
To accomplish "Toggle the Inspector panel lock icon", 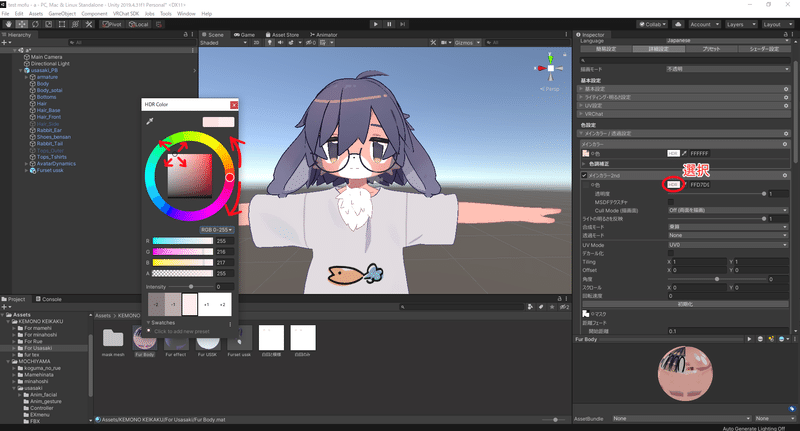I will 786,35.
